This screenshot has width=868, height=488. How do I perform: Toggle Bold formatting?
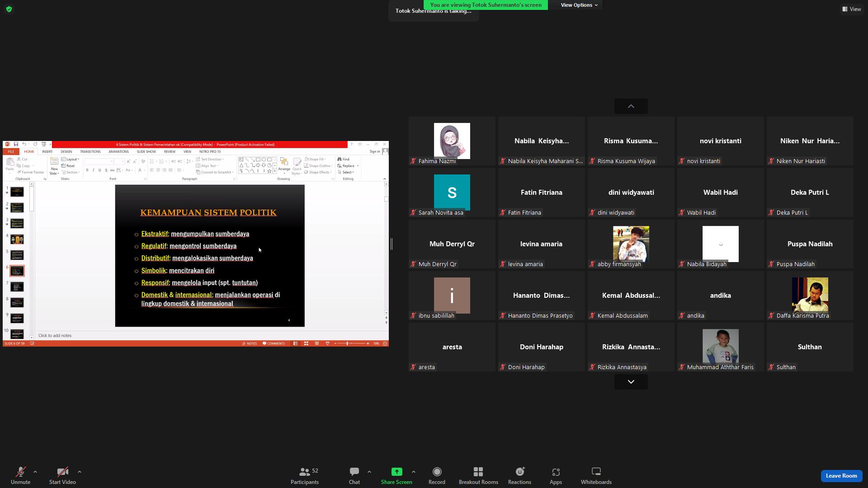pos(87,170)
